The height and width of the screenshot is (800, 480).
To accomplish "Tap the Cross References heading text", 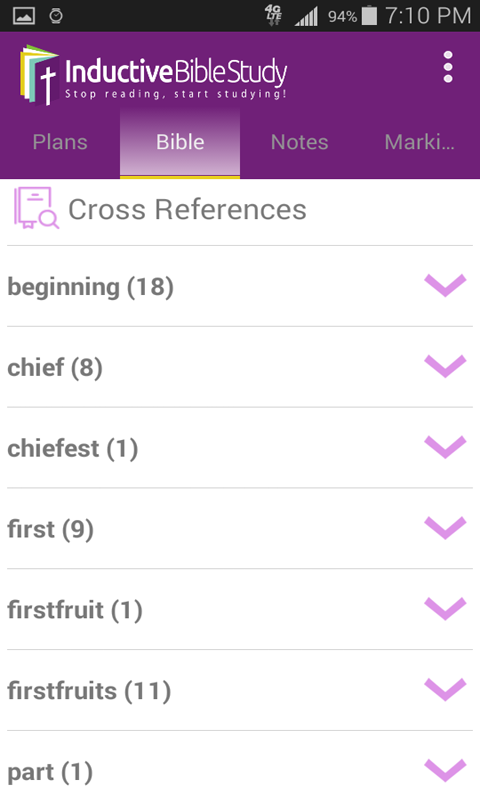I will [187, 209].
